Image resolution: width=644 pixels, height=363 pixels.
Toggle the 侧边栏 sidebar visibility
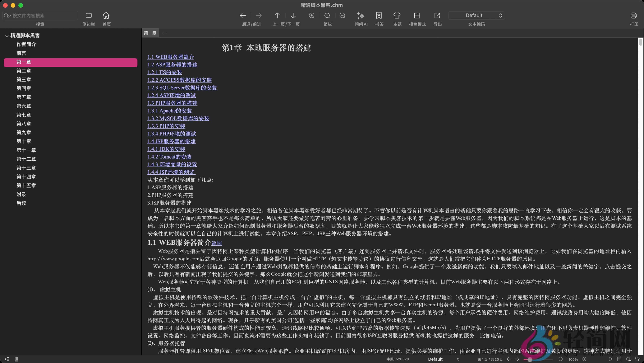(89, 15)
